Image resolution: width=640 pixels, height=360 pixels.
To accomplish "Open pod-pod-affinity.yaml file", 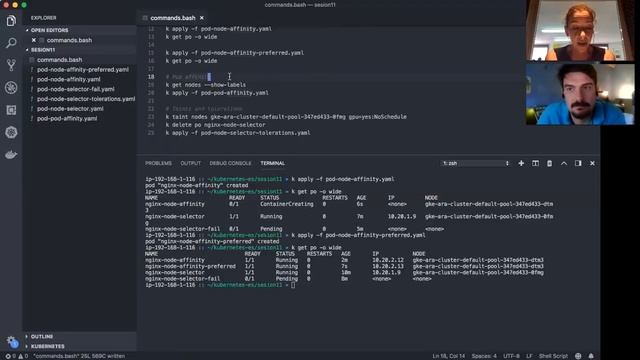I will pos(67,118).
